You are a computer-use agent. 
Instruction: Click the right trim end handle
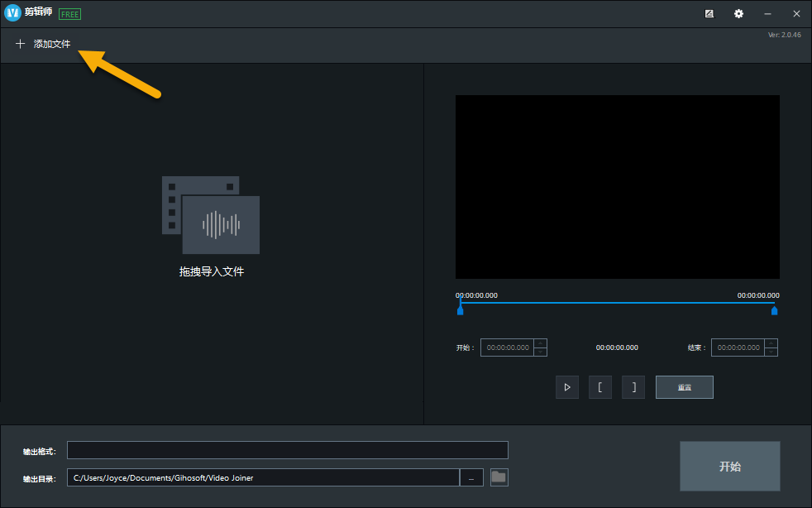774,310
